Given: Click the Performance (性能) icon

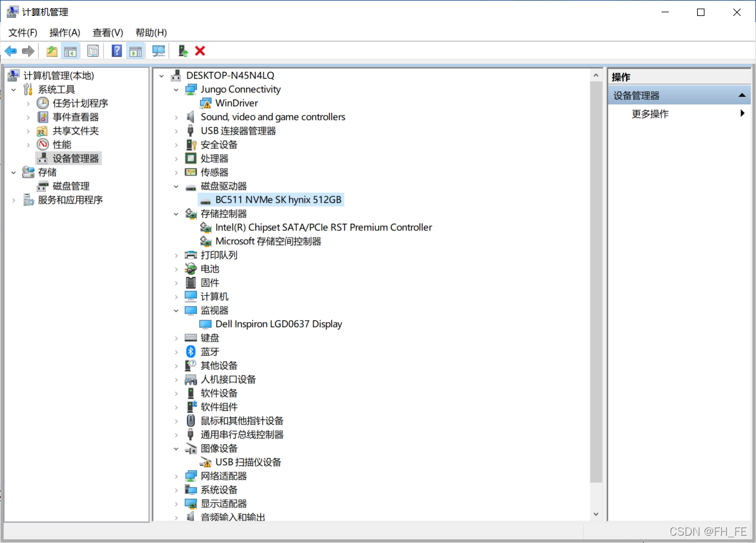Looking at the screenshot, I should click(x=43, y=144).
